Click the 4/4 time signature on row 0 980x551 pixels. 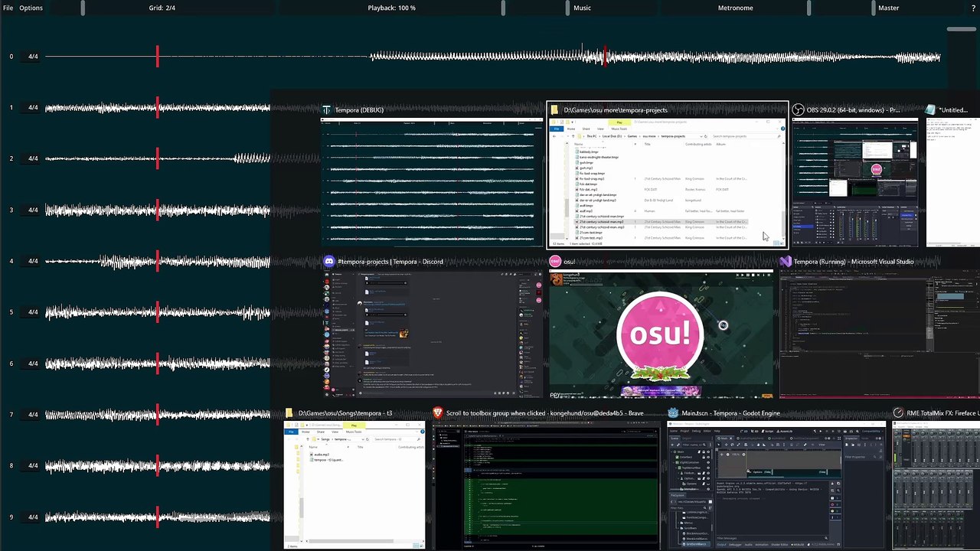[x=33, y=57]
